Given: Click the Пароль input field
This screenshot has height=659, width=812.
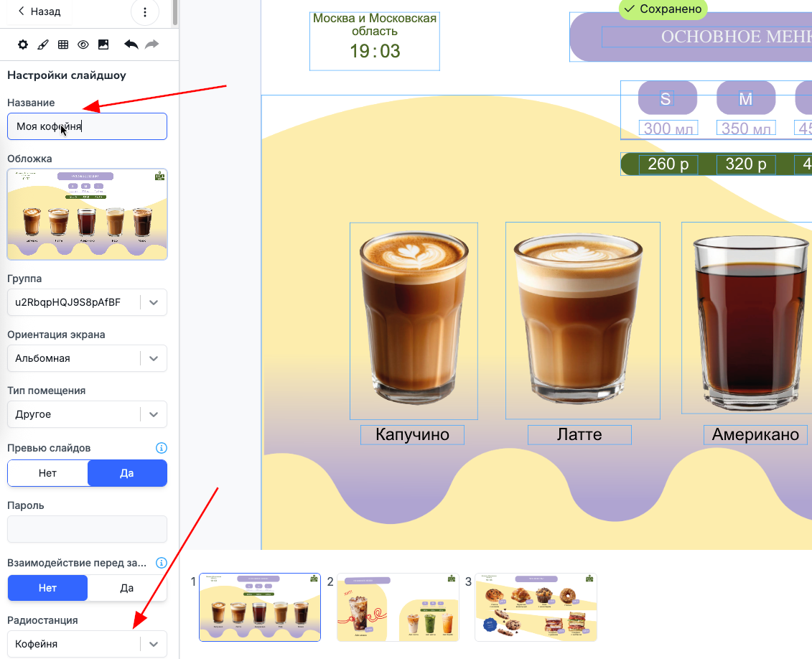Looking at the screenshot, I should [x=87, y=529].
